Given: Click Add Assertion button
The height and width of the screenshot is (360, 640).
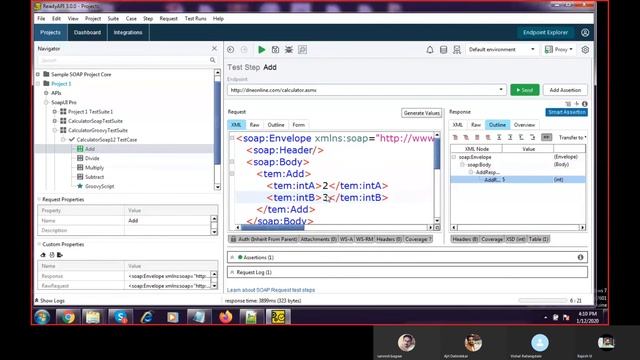Looking at the screenshot, I should click(565, 90).
